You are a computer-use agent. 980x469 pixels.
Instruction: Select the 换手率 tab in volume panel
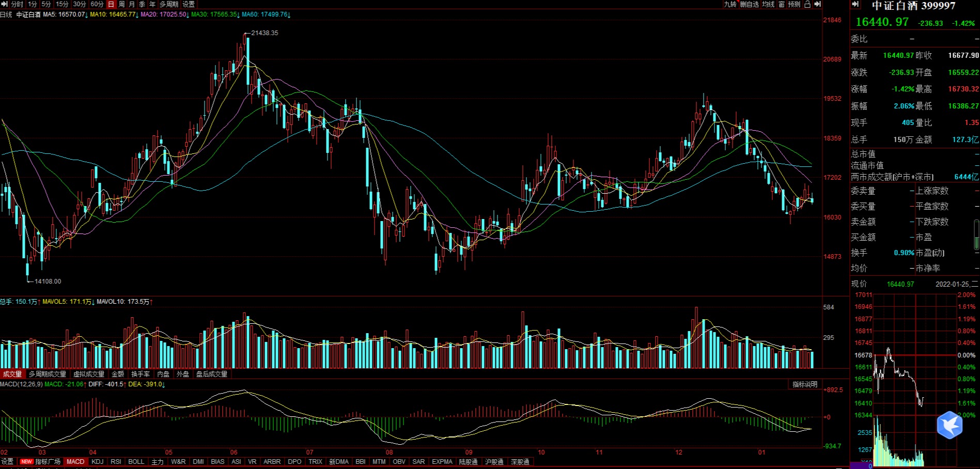141,374
